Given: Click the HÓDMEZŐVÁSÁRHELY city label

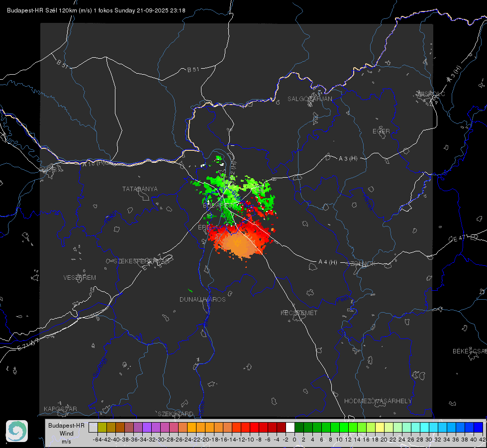Looking at the screenshot, I should click(378, 401).
